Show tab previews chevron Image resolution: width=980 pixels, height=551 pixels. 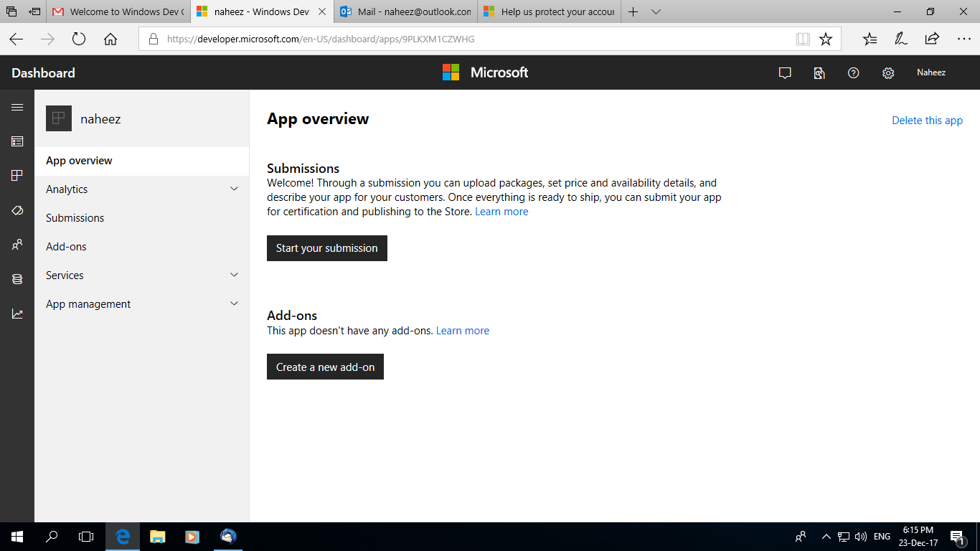(x=656, y=11)
